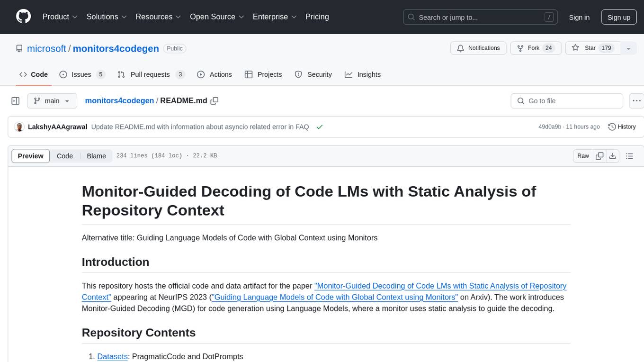Open the Update README.md commit message

pyautogui.click(x=200, y=127)
